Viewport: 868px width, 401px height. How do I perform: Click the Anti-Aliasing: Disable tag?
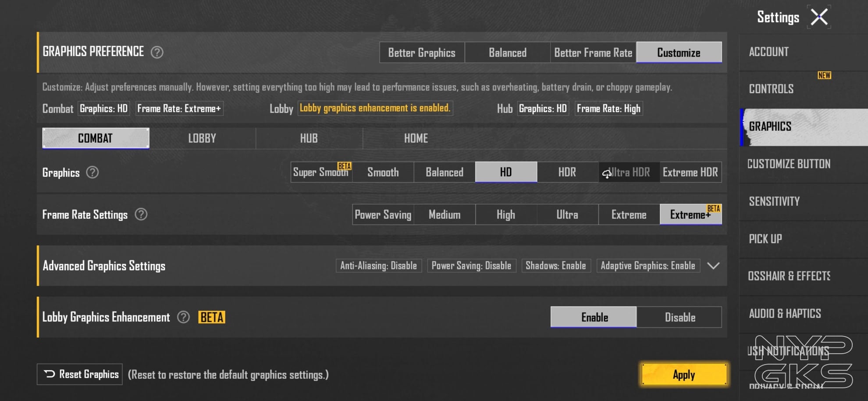[379, 266]
